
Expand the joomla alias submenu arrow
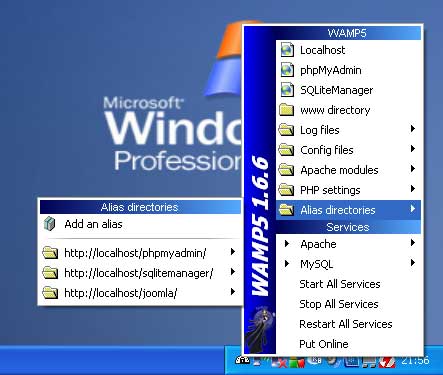(233, 292)
